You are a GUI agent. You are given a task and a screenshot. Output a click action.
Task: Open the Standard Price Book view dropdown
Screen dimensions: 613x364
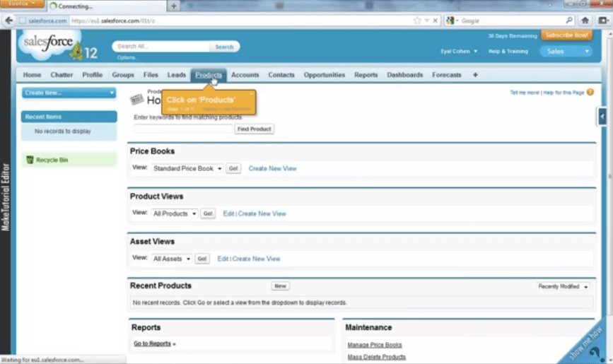(187, 168)
